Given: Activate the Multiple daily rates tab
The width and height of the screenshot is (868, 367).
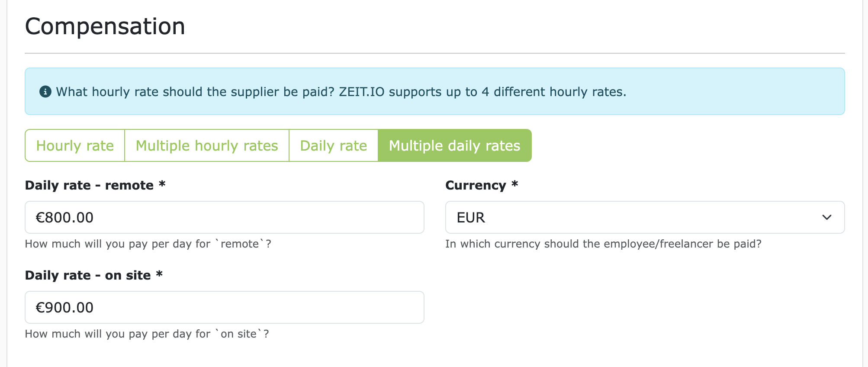Looking at the screenshot, I should pyautogui.click(x=454, y=145).
